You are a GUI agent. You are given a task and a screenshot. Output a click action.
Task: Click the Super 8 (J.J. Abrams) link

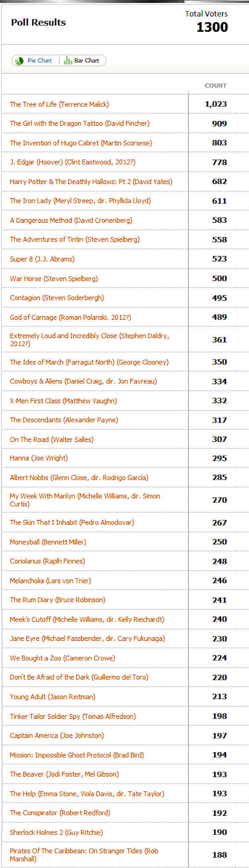coord(42,259)
